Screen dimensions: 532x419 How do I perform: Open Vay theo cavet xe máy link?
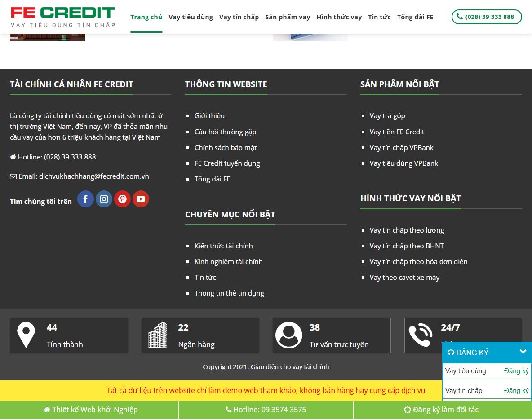point(404,277)
